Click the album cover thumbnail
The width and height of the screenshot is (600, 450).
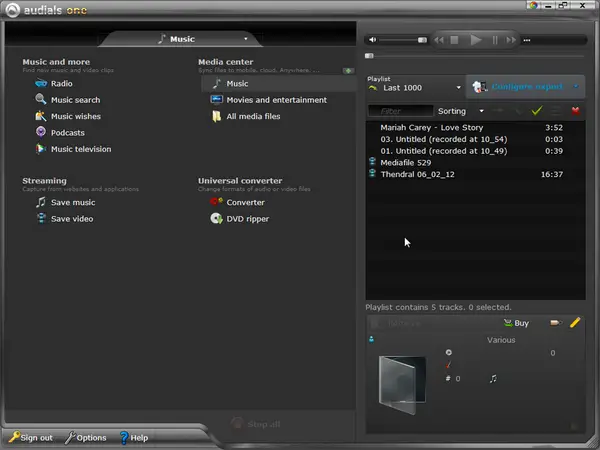tap(402, 385)
